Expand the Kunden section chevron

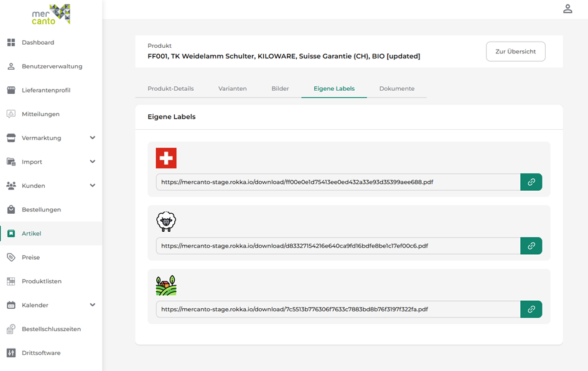pyautogui.click(x=93, y=185)
